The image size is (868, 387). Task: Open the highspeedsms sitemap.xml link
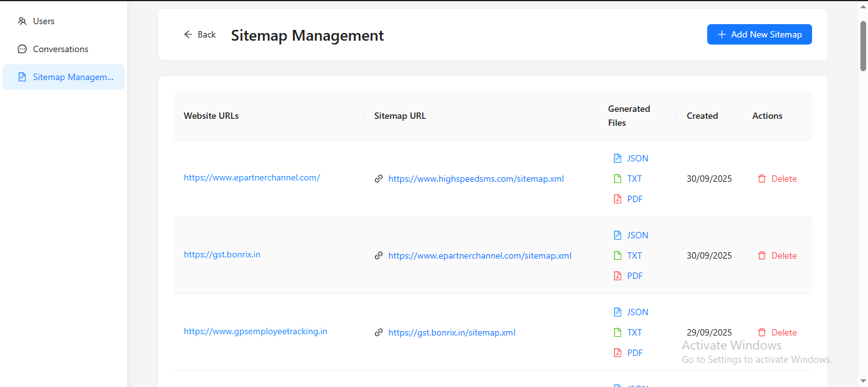coord(476,179)
